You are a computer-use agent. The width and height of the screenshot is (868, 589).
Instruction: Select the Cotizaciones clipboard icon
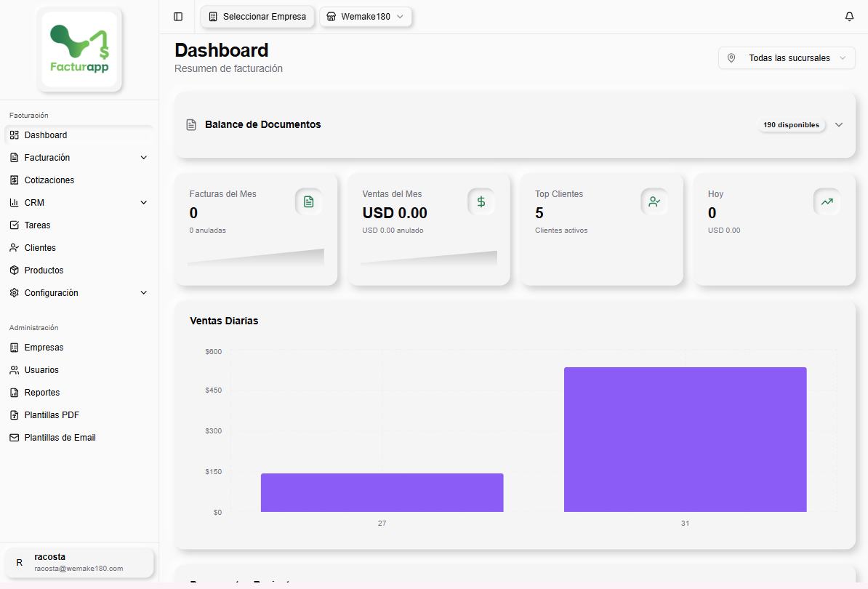[x=12, y=180]
